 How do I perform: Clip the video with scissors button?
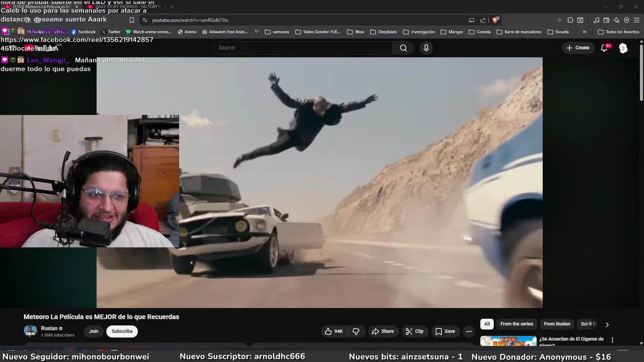415,331
